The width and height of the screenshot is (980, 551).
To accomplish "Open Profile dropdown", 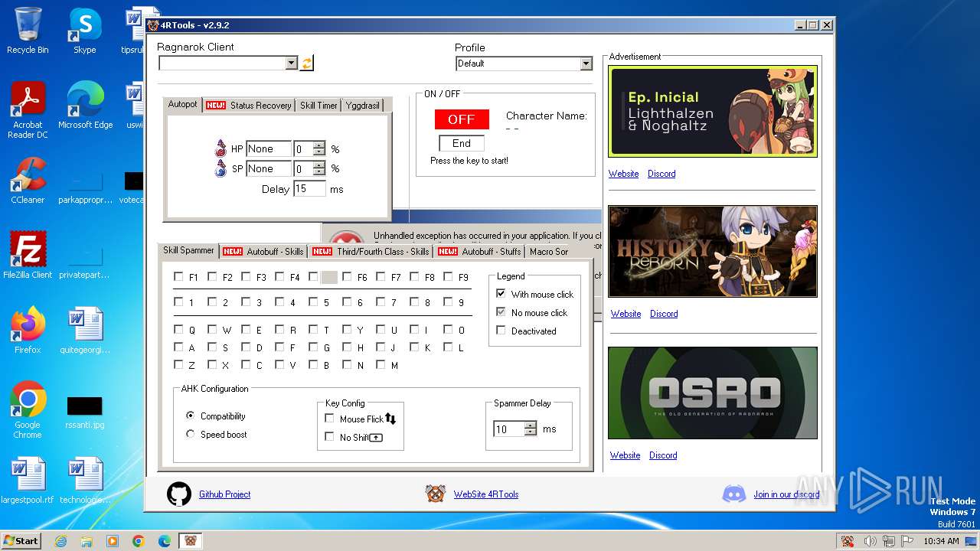I will (x=586, y=64).
